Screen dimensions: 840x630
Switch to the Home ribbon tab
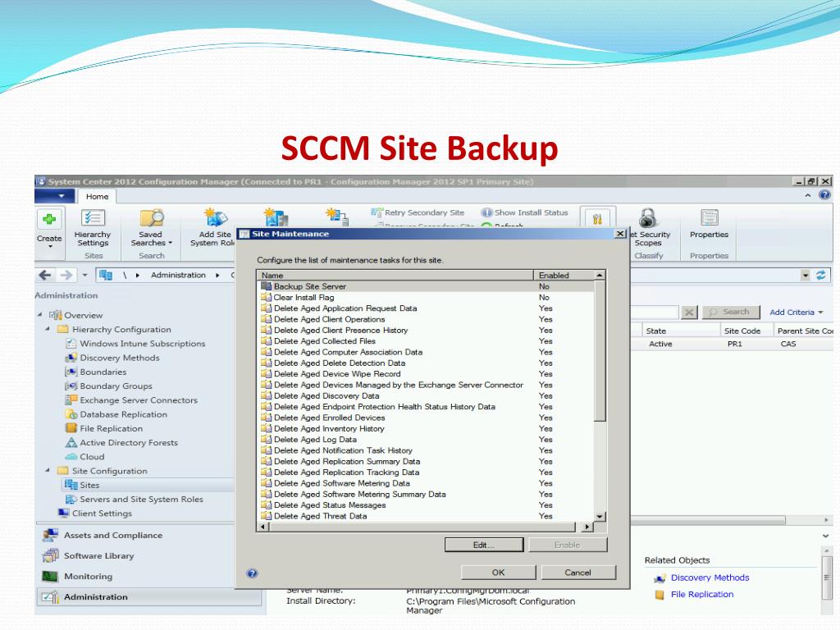coord(97,197)
